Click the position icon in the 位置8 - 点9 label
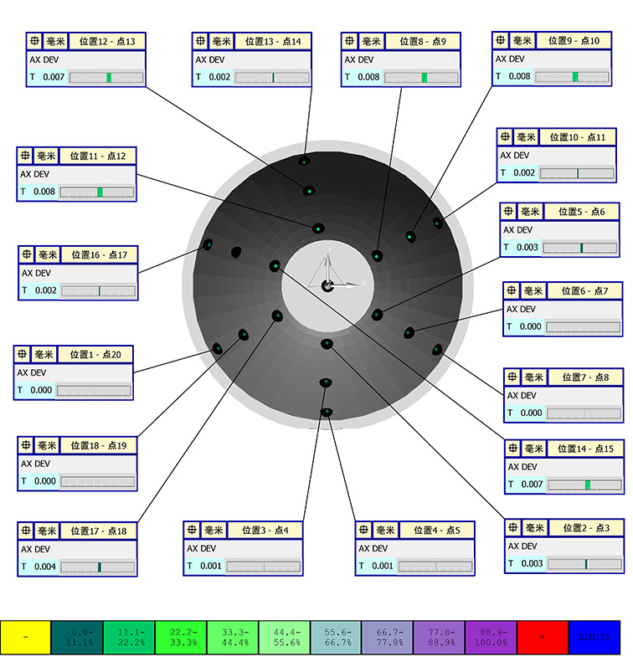Viewport: 633px width, 672px height. point(349,41)
